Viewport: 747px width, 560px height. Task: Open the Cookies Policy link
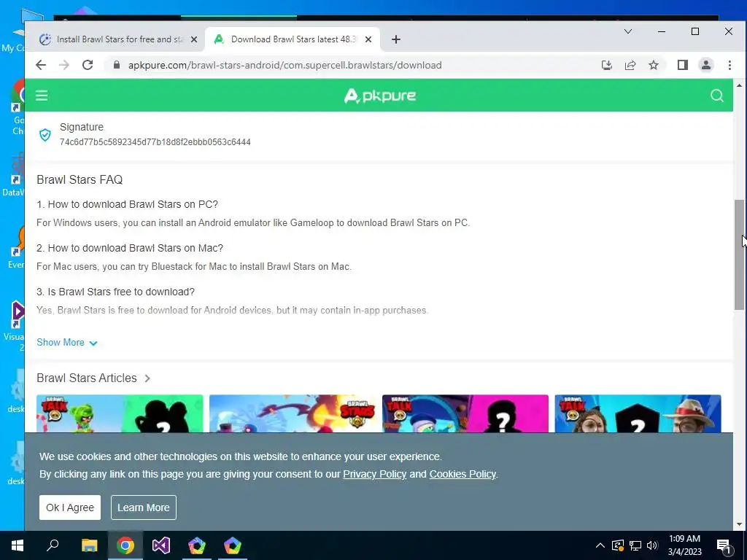click(x=462, y=474)
